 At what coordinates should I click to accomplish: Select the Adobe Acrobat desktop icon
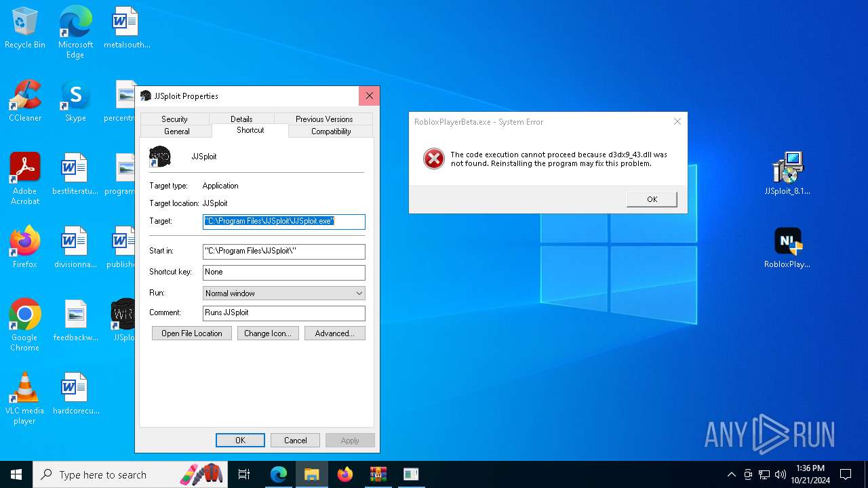coord(25,179)
